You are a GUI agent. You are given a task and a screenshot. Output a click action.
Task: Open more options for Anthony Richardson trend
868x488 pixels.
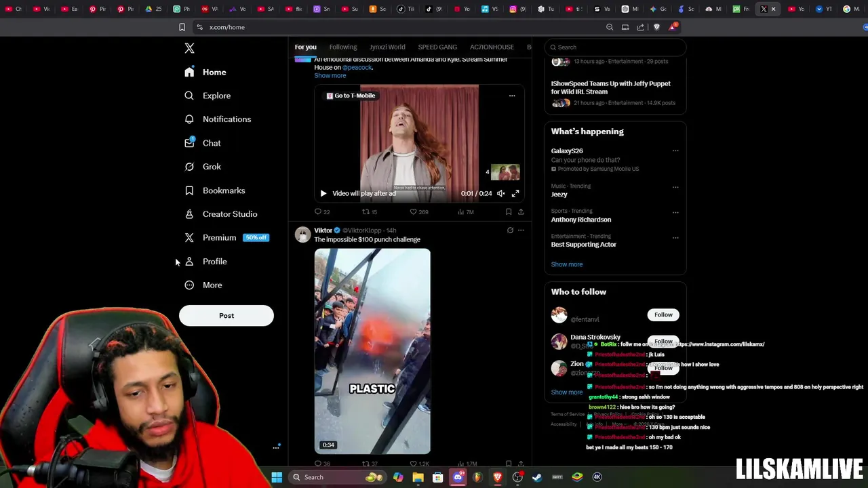click(675, 212)
